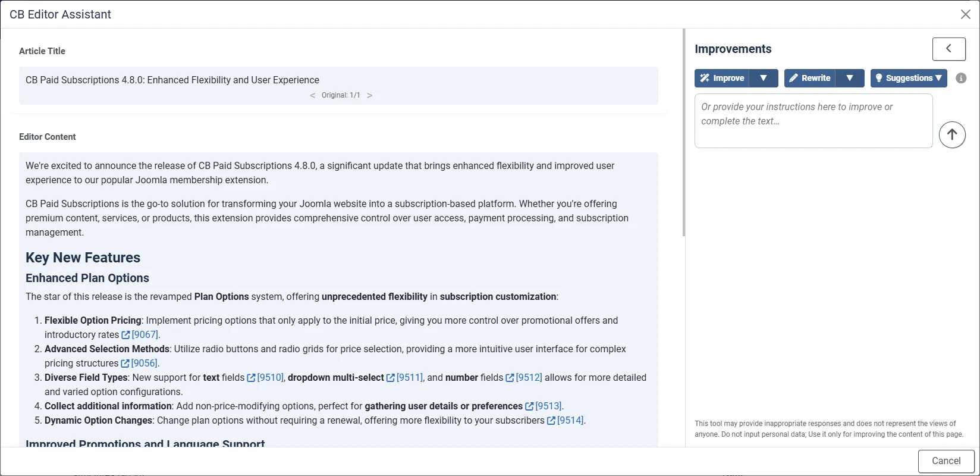This screenshot has height=476, width=980.
Task: Submit instructions with the up-arrow button
Action: (x=952, y=134)
